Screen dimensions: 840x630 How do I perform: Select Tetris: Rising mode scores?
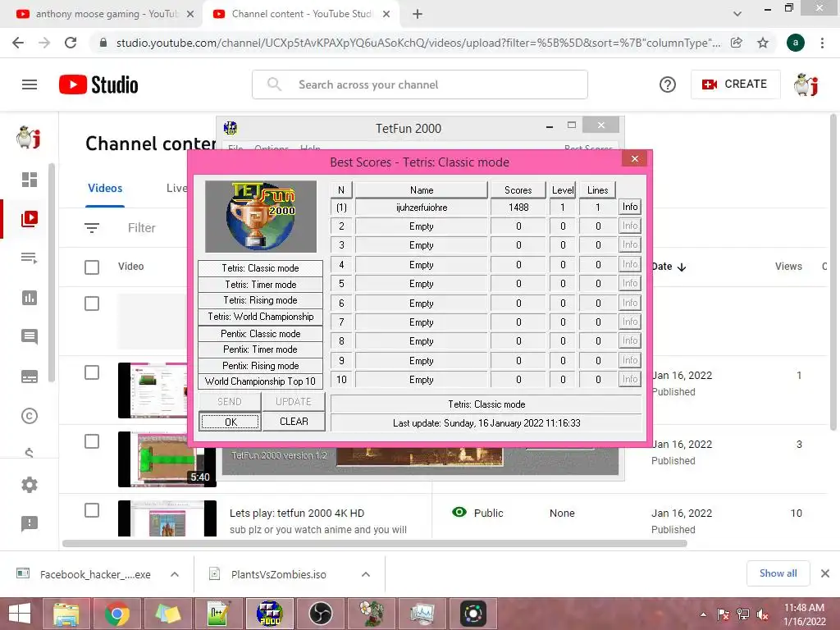click(x=260, y=300)
